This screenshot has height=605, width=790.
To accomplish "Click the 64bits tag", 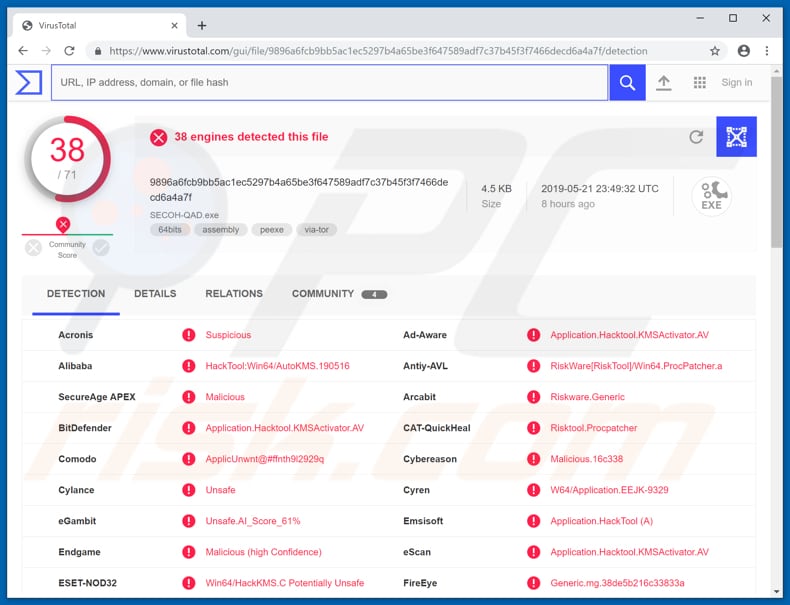I will 170,230.
